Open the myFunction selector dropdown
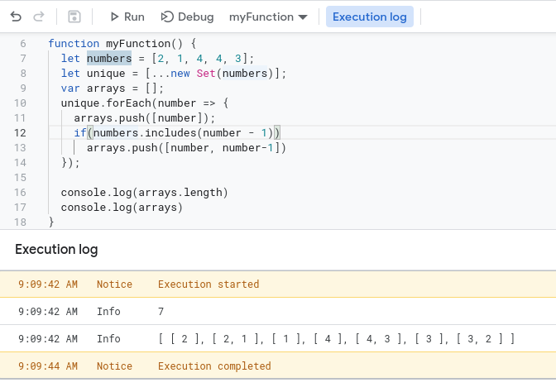The width and height of the screenshot is (556, 392). (x=268, y=17)
